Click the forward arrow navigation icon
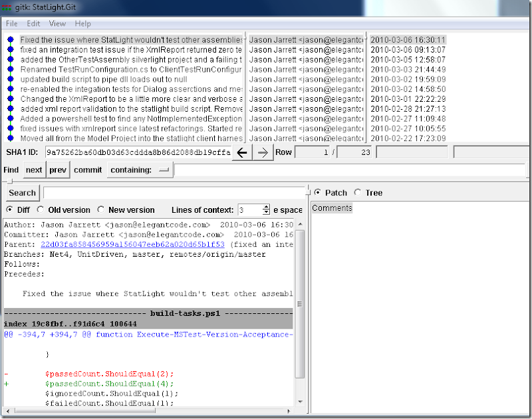The width and height of the screenshot is (532, 419). 263,153
